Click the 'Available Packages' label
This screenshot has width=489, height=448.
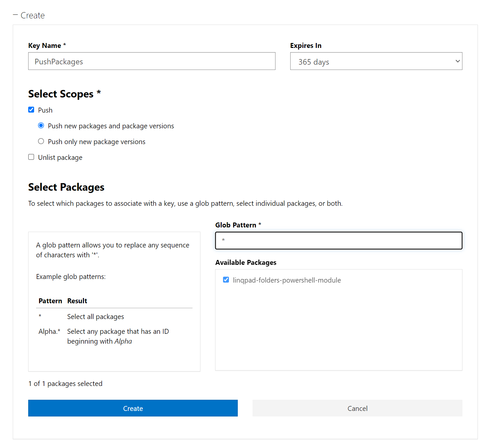tap(246, 263)
